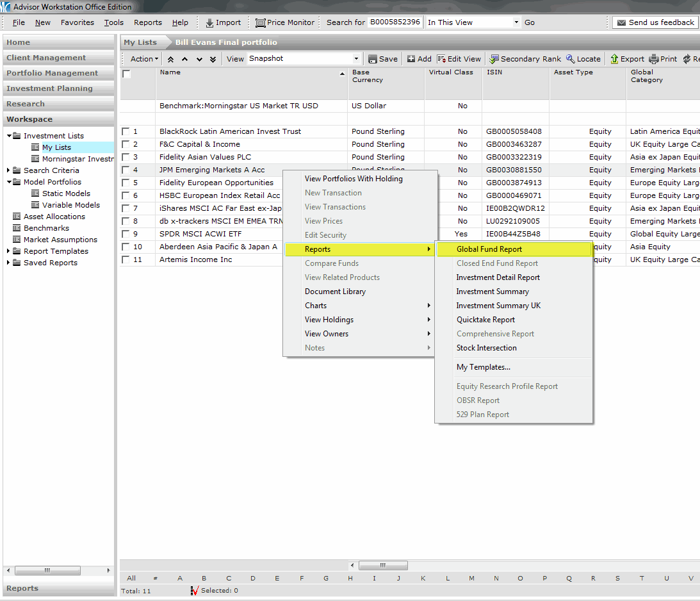
Task: Open the Portfolio Management section
Action: pyautogui.click(x=53, y=73)
